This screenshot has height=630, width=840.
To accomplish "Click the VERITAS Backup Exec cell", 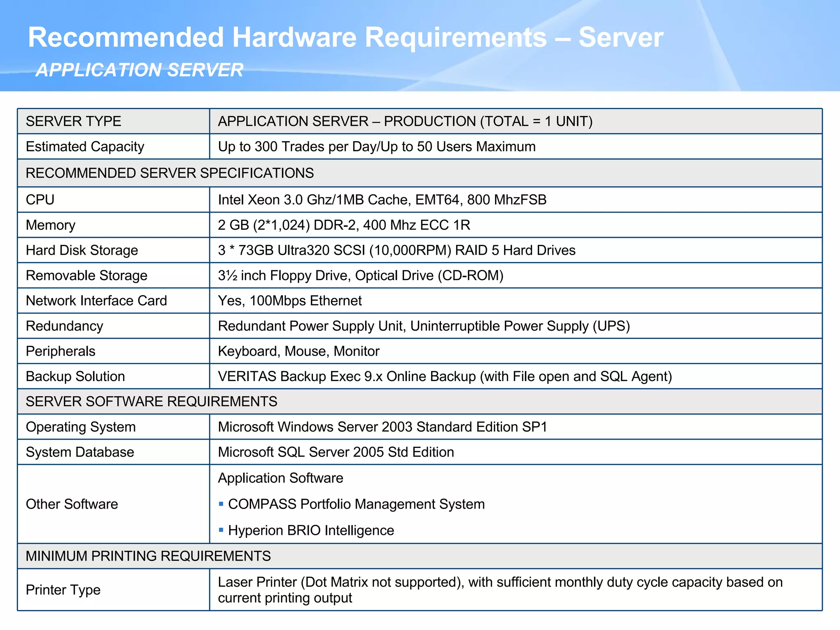I will pyautogui.click(x=445, y=377).
